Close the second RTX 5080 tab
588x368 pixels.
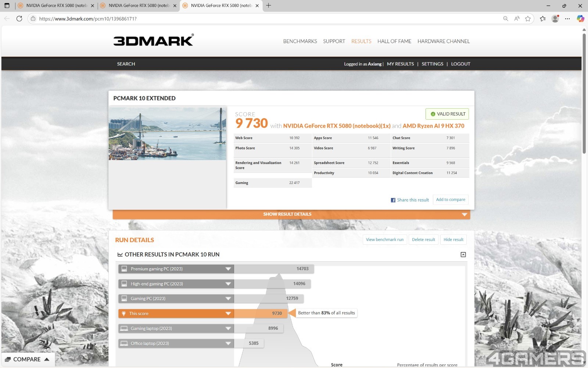(175, 6)
